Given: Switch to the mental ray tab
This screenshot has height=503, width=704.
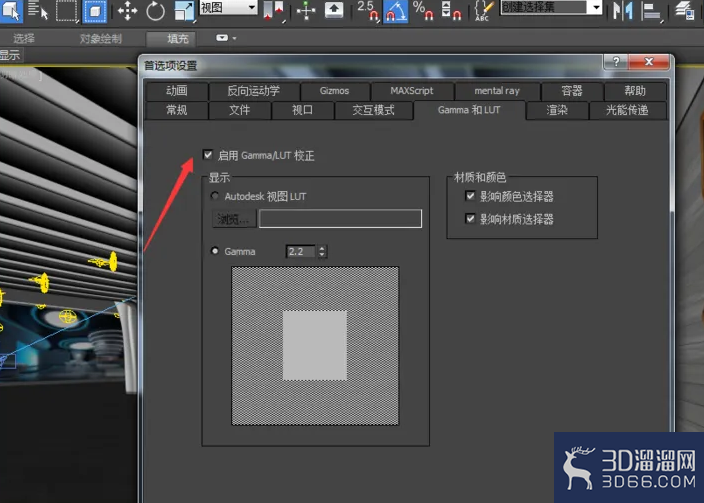Looking at the screenshot, I should coord(497,91).
